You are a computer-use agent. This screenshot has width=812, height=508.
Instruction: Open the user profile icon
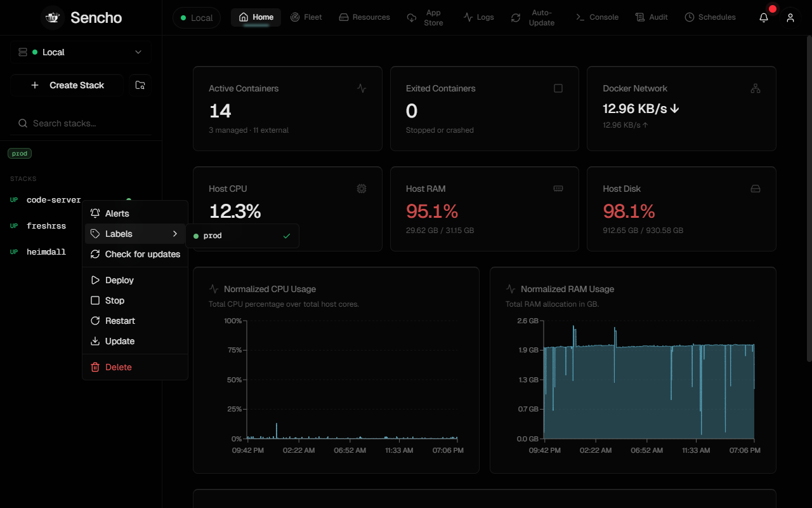click(x=790, y=18)
